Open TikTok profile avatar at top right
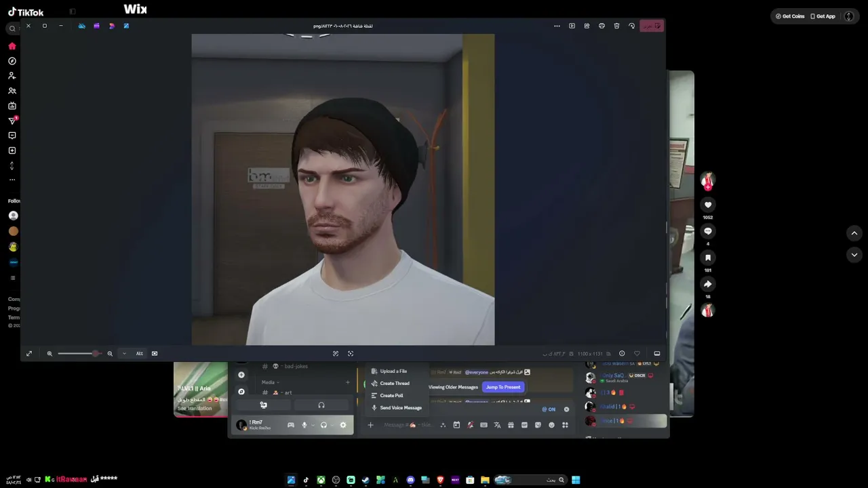868x488 pixels. click(x=849, y=16)
